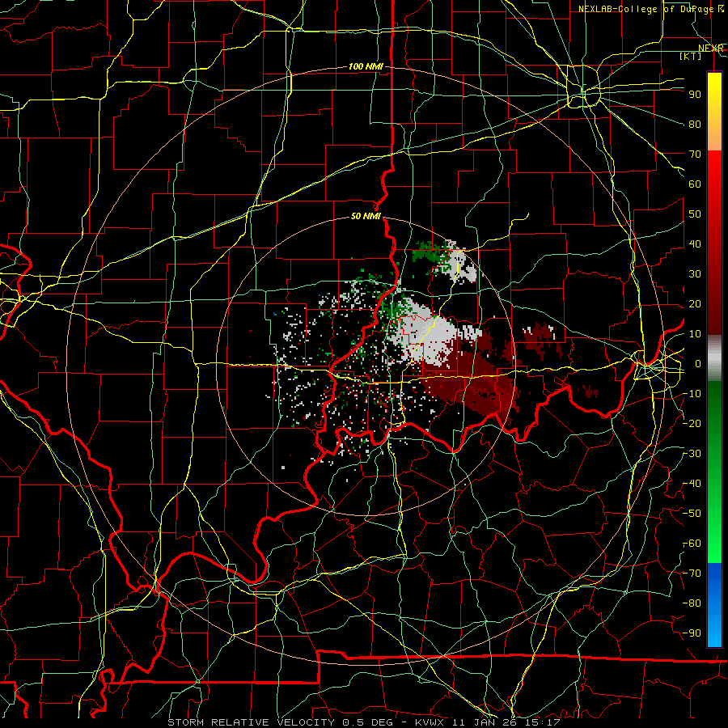Click the -80 value on the velocity scale

click(x=692, y=603)
